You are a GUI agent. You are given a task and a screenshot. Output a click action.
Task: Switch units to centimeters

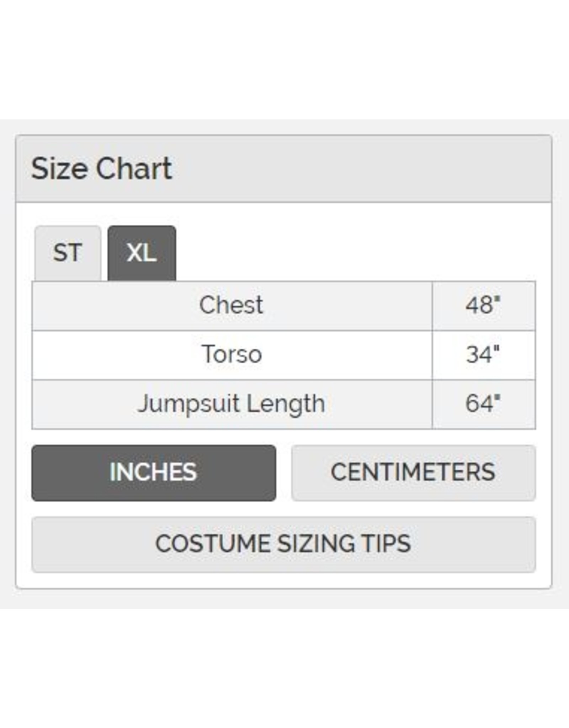413,473
